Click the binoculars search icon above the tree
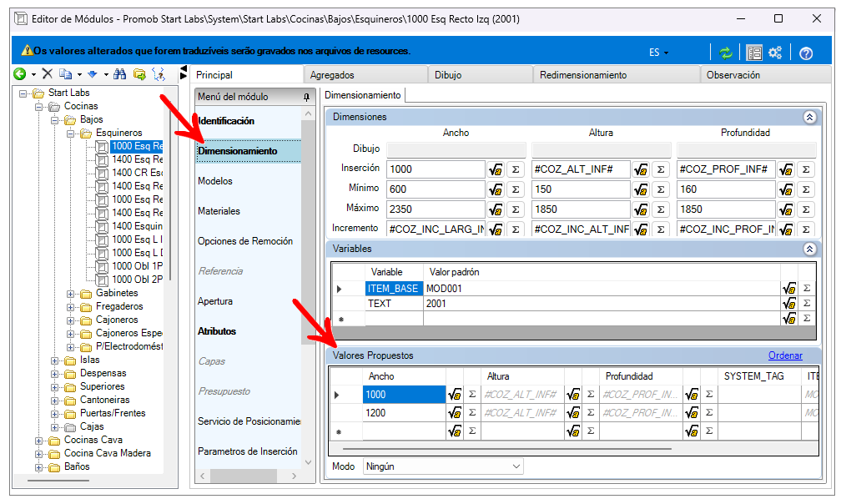 119,74
